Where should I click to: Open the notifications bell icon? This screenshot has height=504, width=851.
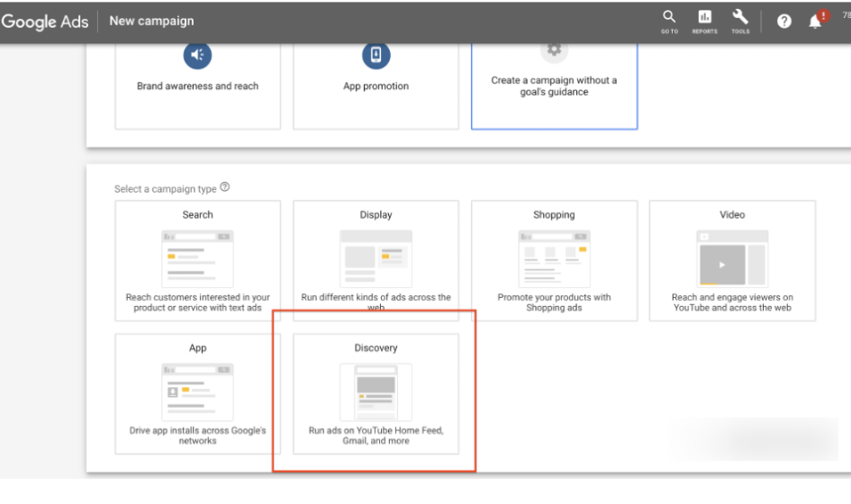tap(816, 22)
